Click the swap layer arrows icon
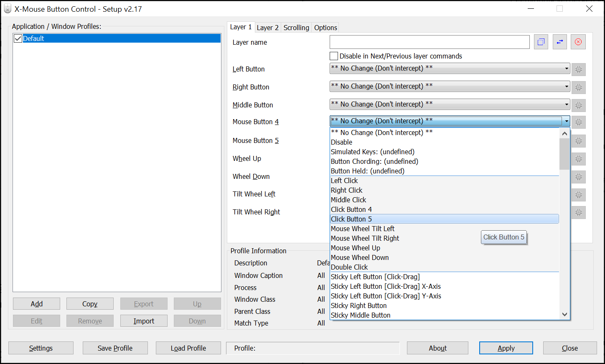The image size is (605, 364). tap(560, 42)
